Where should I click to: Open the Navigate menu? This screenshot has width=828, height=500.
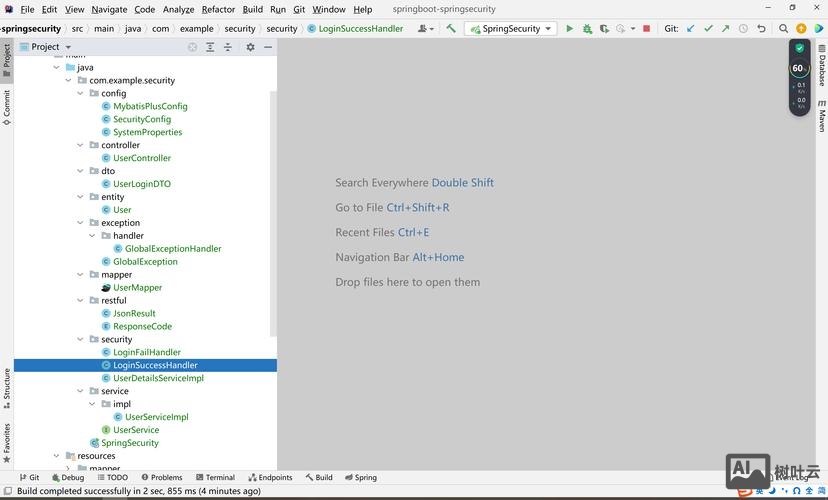(109, 9)
